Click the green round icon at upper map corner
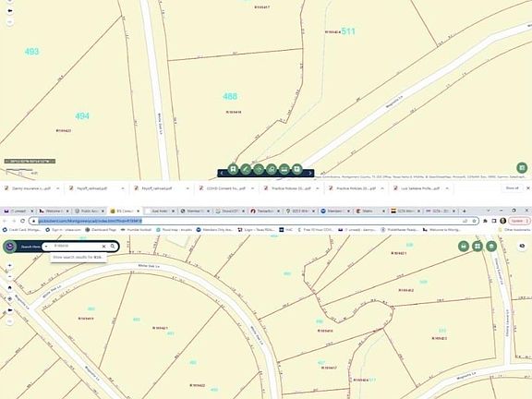This screenshot has height=399, width=532. (x=522, y=167)
